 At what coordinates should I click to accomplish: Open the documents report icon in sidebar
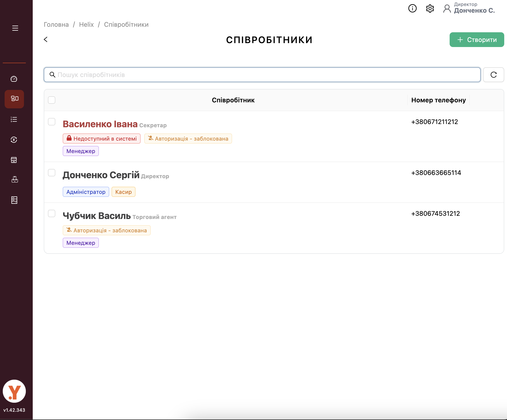(14, 200)
